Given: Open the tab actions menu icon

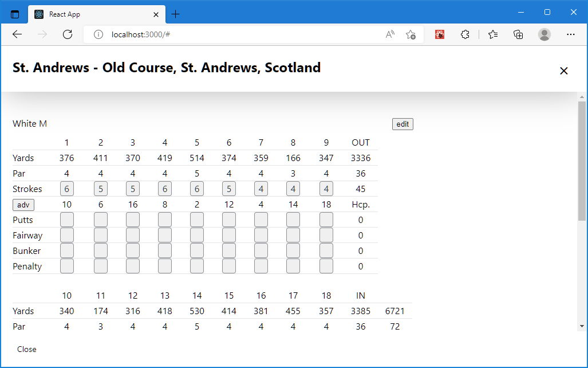Looking at the screenshot, I should coord(15,14).
